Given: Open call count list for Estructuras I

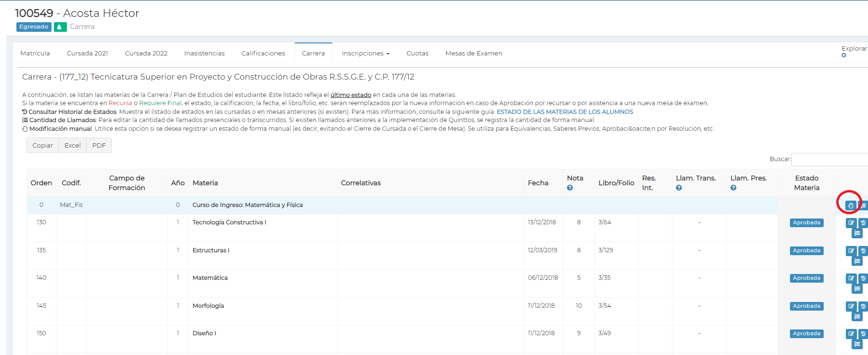Looking at the screenshot, I should tap(857, 261).
